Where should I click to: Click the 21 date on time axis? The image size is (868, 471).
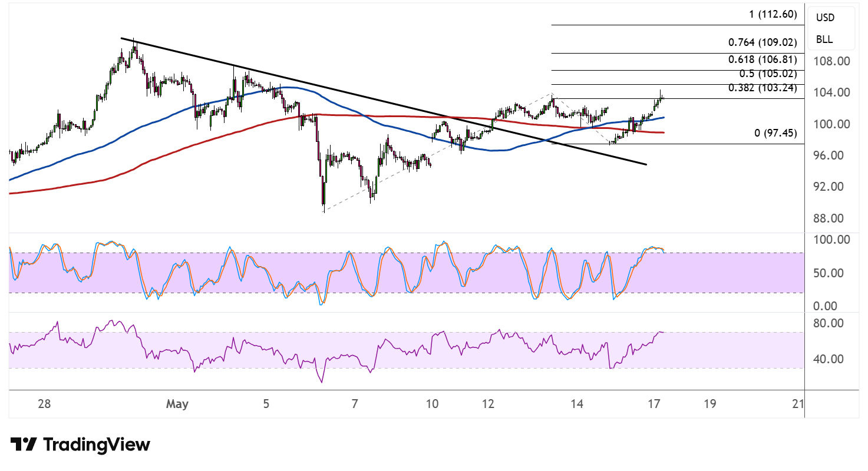(798, 404)
